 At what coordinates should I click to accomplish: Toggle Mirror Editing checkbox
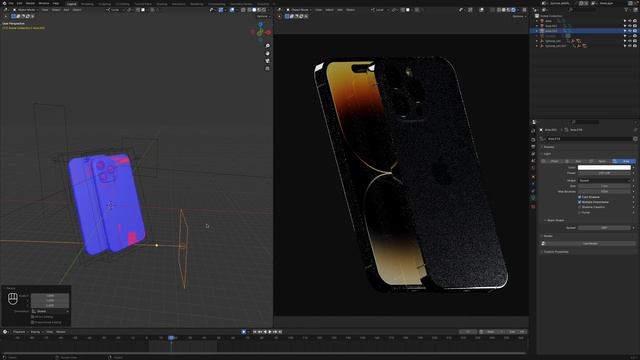(x=33, y=317)
